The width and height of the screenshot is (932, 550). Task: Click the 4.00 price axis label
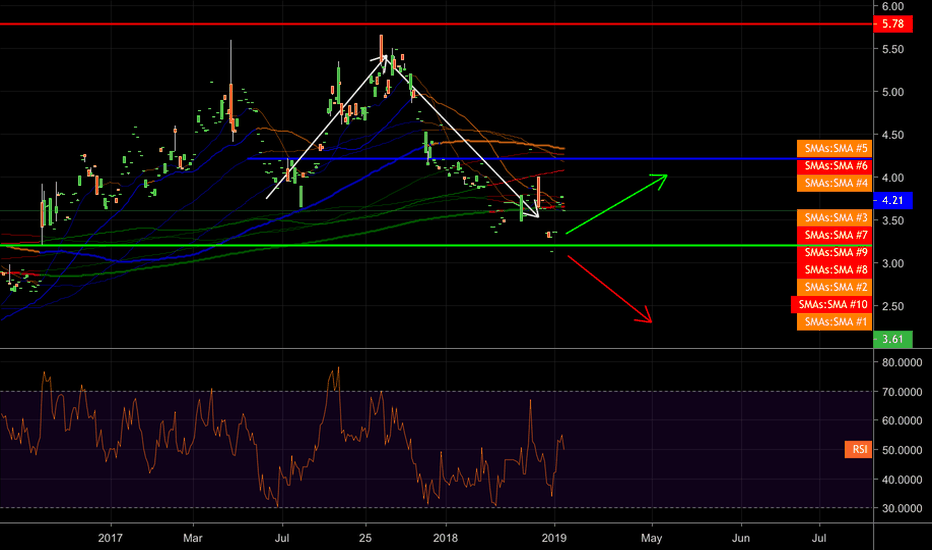click(893, 178)
